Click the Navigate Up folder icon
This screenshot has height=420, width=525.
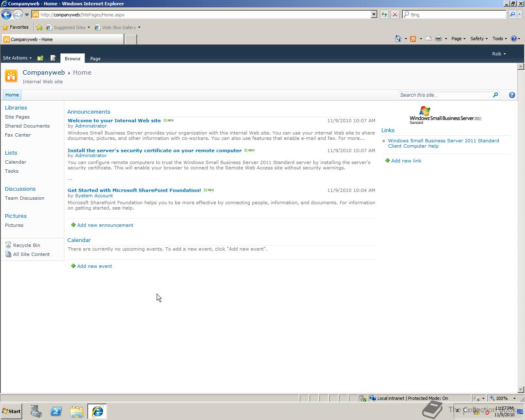click(x=40, y=58)
